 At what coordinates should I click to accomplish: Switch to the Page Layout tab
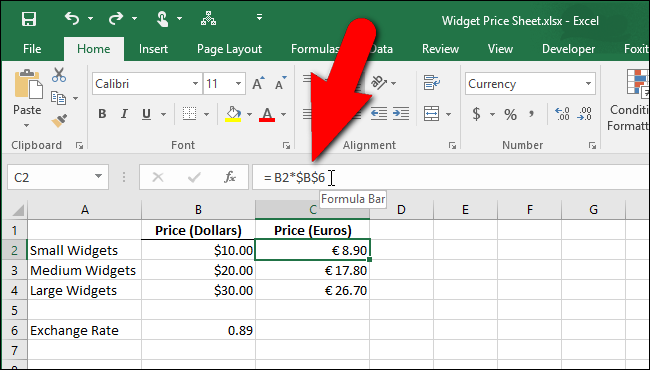229,49
